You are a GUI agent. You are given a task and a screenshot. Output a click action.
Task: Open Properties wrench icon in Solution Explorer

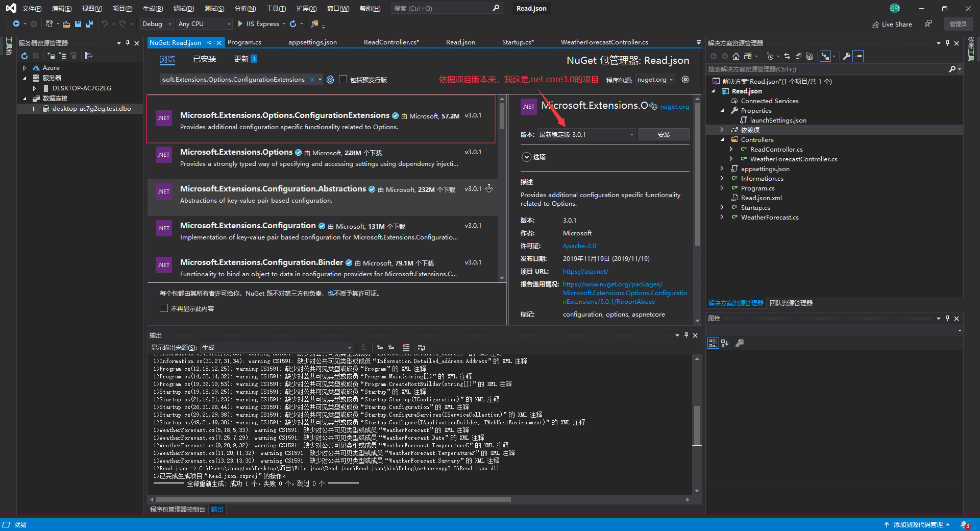846,56
